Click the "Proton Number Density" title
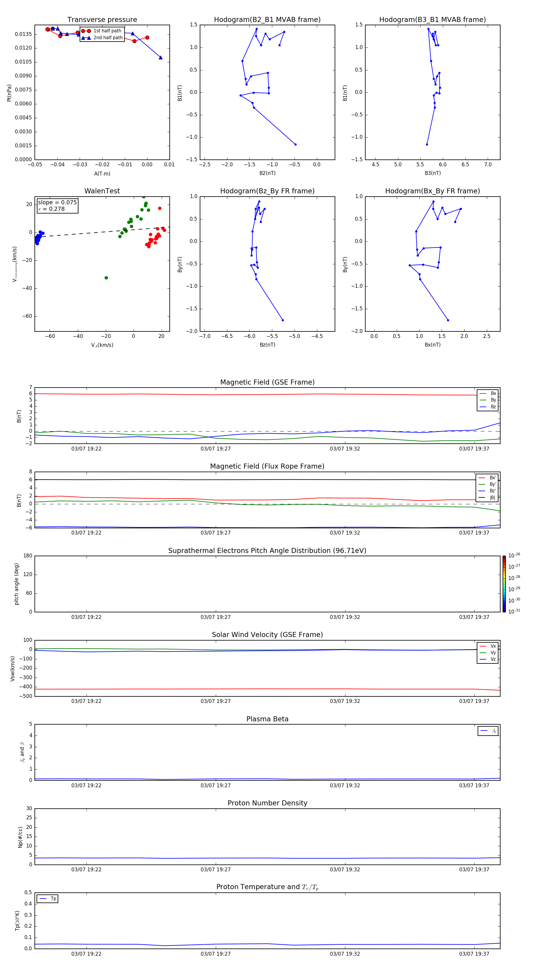The image size is (535, 980). click(267, 804)
